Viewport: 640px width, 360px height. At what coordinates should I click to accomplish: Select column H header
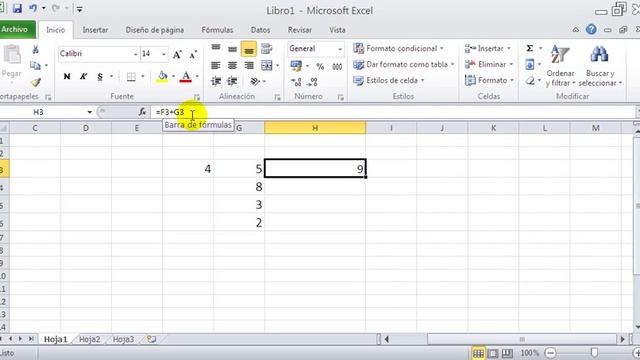click(x=315, y=128)
